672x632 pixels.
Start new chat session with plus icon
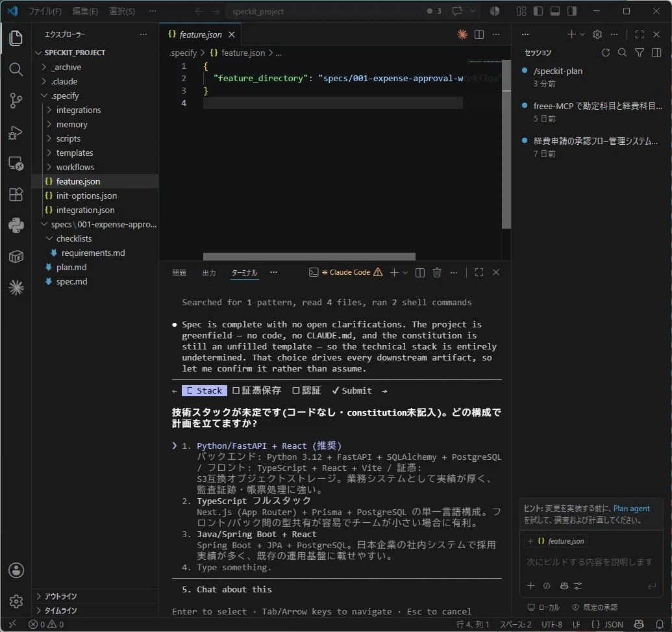coord(571,34)
